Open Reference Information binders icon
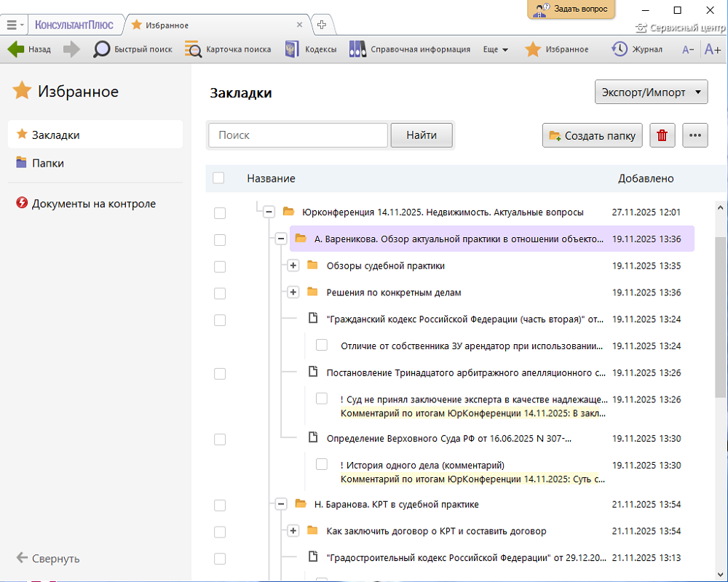 click(x=357, y=49)
